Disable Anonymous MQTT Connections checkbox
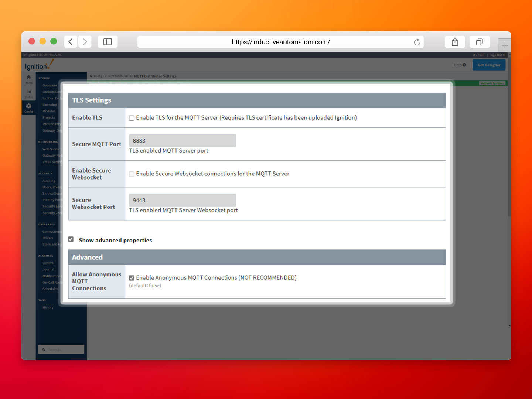532x399 pixels. pos(132,278)
